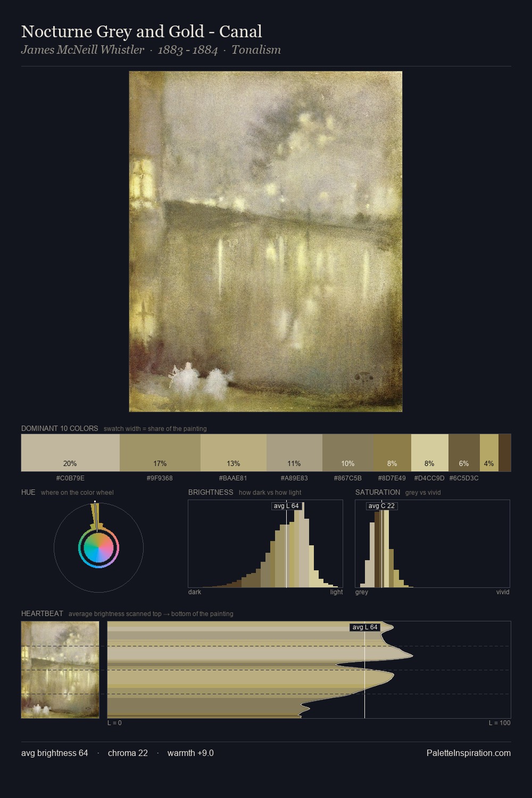The width and height of the screenshot is (532, 798).
Task: Click the brightness histogram chart
Action: click(x=265, y=544)
